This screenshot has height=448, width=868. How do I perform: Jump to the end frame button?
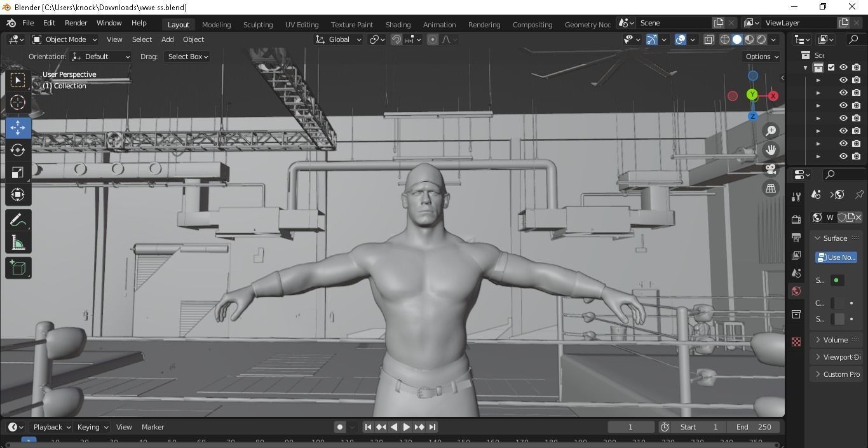point(432,427)
